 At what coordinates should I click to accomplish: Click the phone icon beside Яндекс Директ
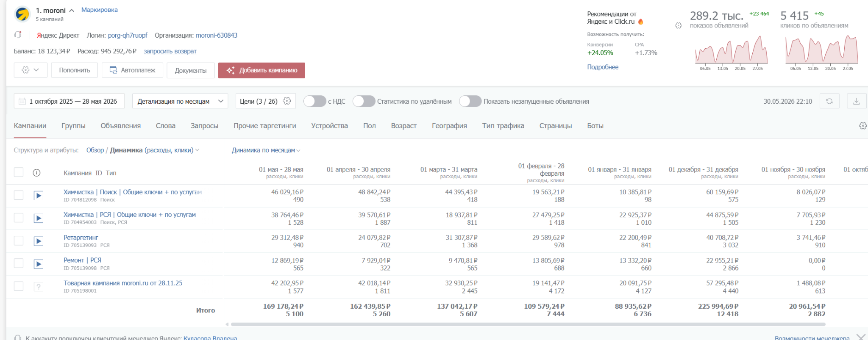[18, 35]
